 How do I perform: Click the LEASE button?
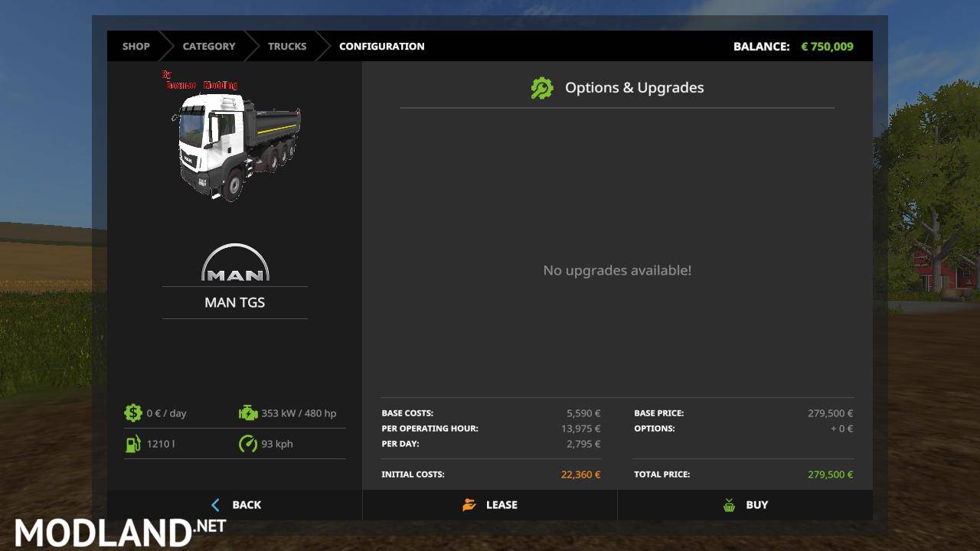coord(489,505)
